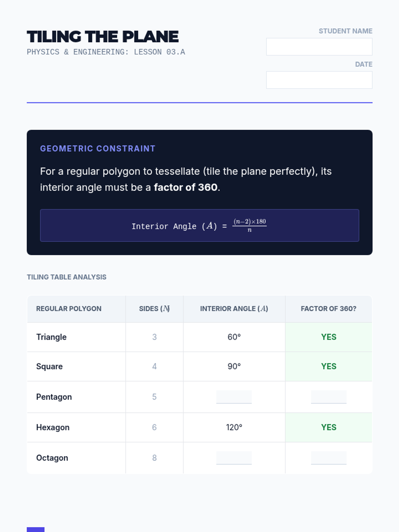Select the Octagon interior angle blank
The image size is (399, 532).
[x=234, y=458]
